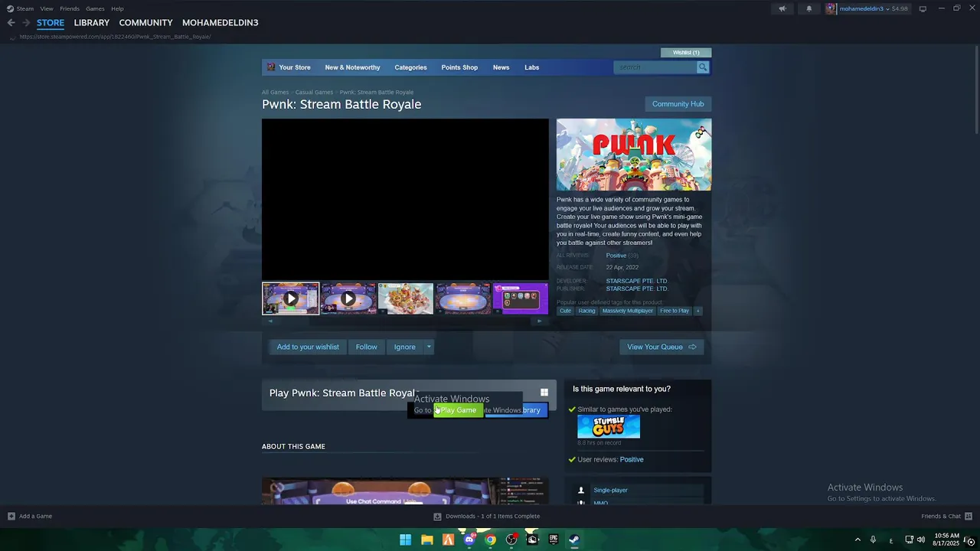Open the New & Noteworthy menu
Image resolution: width=980 pixels, height=551 pixels.
click(352, 67)
